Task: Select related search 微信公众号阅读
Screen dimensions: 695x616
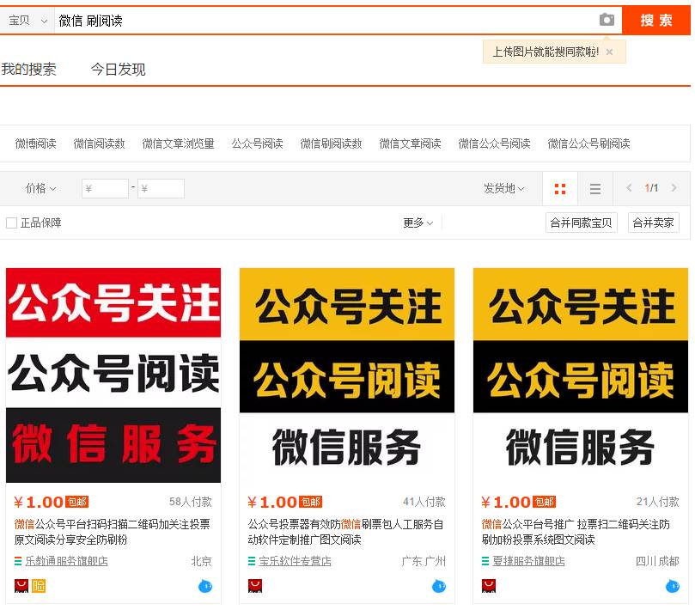Action: (494, 143)
